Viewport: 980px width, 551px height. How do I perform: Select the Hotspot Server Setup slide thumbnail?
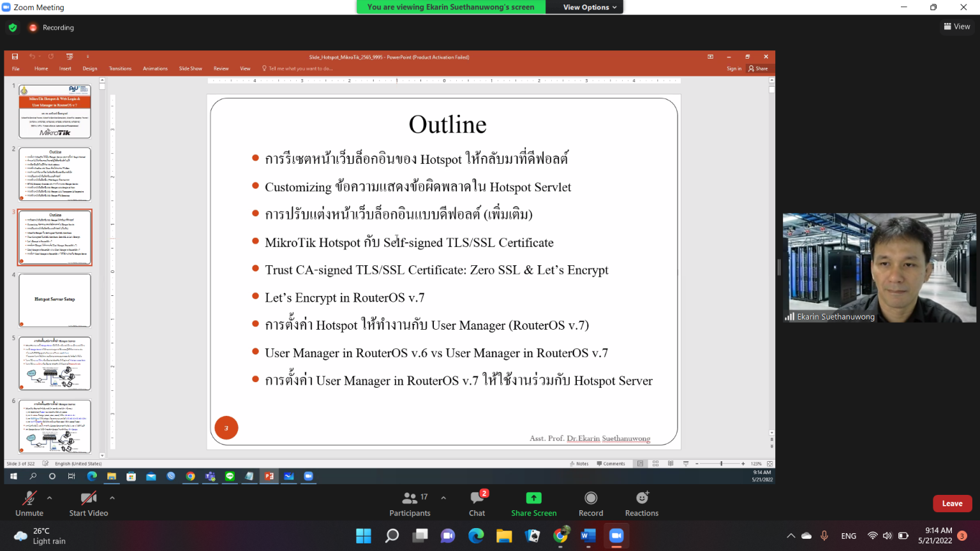[55, 300]
